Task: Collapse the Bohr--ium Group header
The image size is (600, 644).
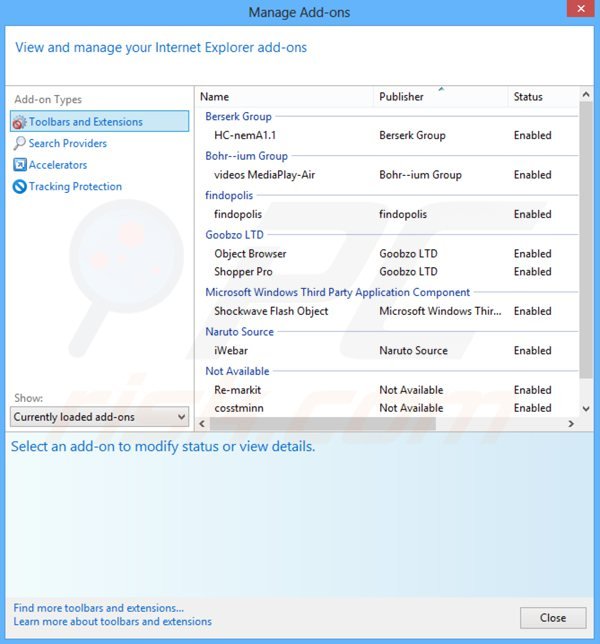Action: (246, 156)
